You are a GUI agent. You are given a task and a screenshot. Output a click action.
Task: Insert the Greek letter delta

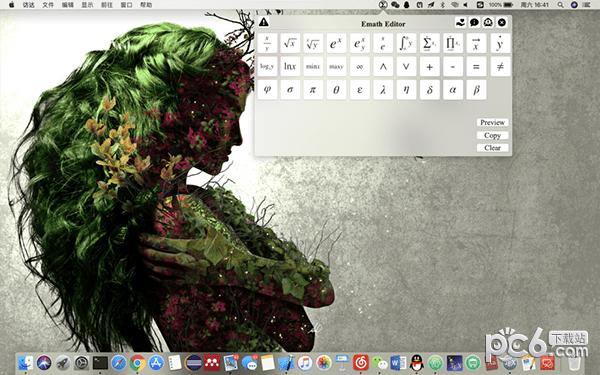click(430, 90)
